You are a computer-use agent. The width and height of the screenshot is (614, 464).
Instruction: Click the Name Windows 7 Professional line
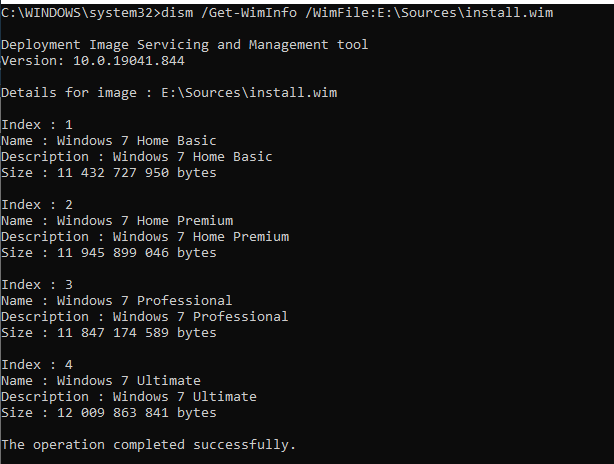(117, 301)
